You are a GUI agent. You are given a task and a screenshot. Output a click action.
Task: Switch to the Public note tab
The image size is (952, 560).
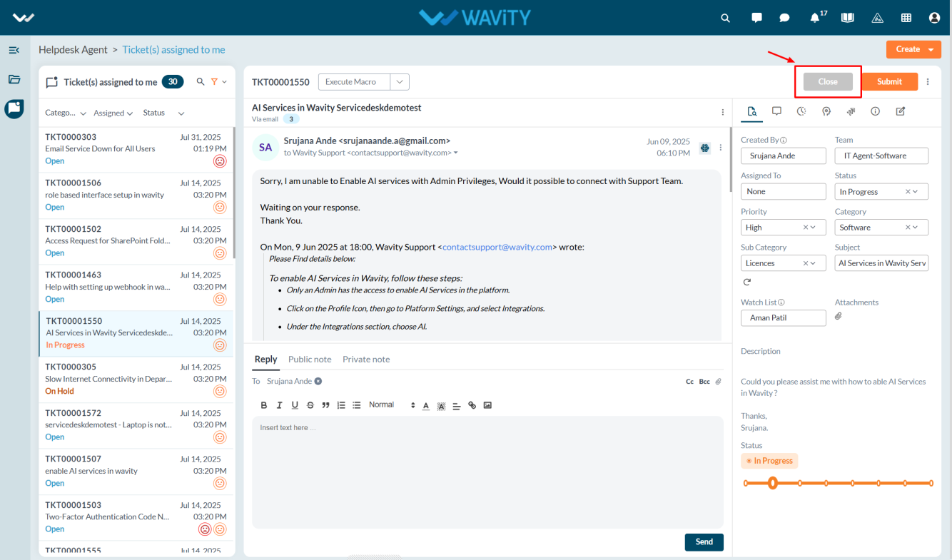pyautogui.click(x=310, y=360)
